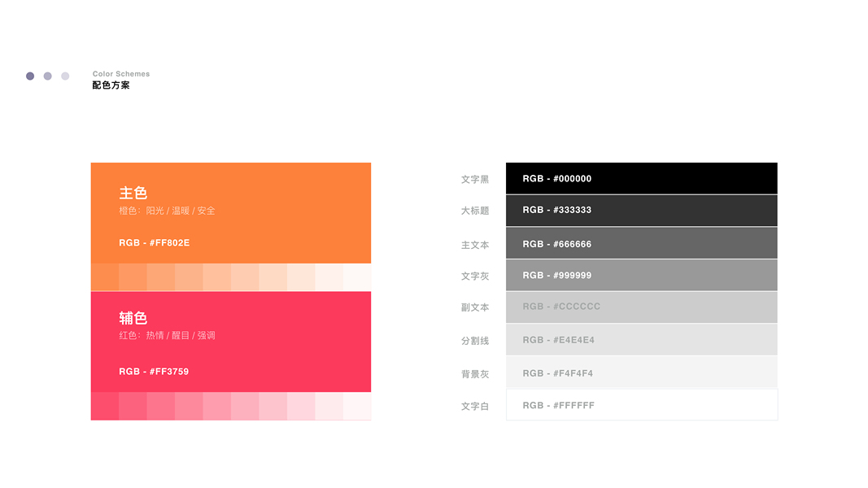Image resolution: width=868 pixels, height=488 pixels.
Task: Select the medium gray swatch #999999
Action: pos(641,275)
